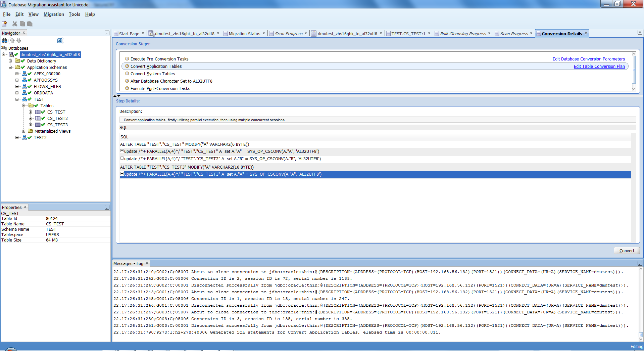
Task: Open the tab list dropdown at right of tabs
Action: 640,32
